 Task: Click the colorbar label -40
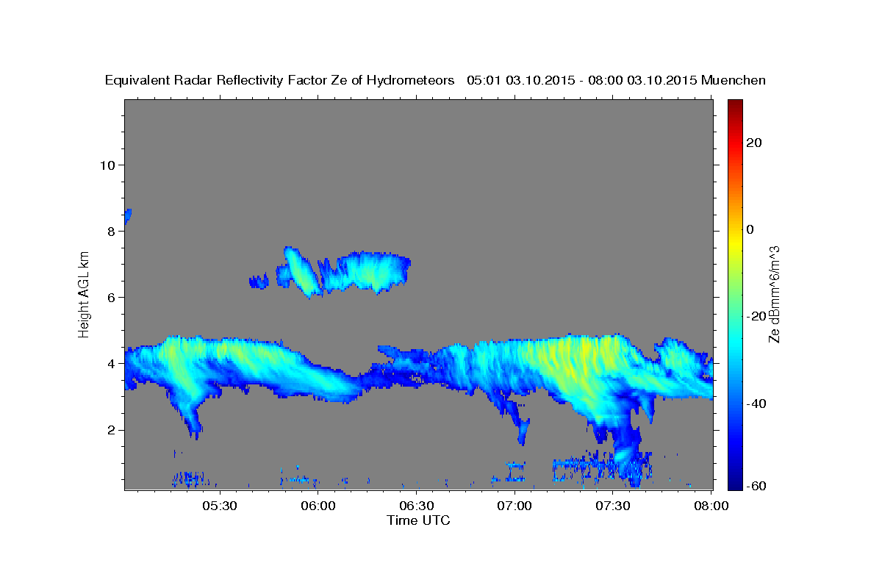tap(756, 404)
